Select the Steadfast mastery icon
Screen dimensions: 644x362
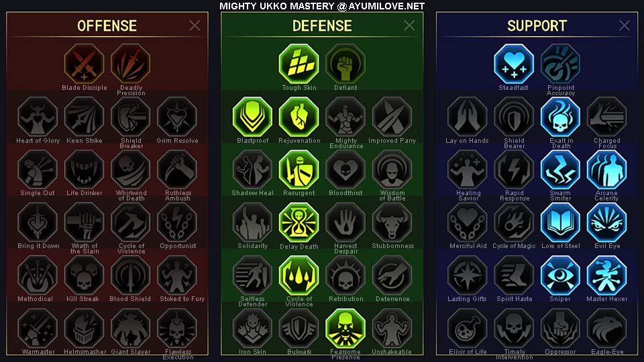(514, 64)
